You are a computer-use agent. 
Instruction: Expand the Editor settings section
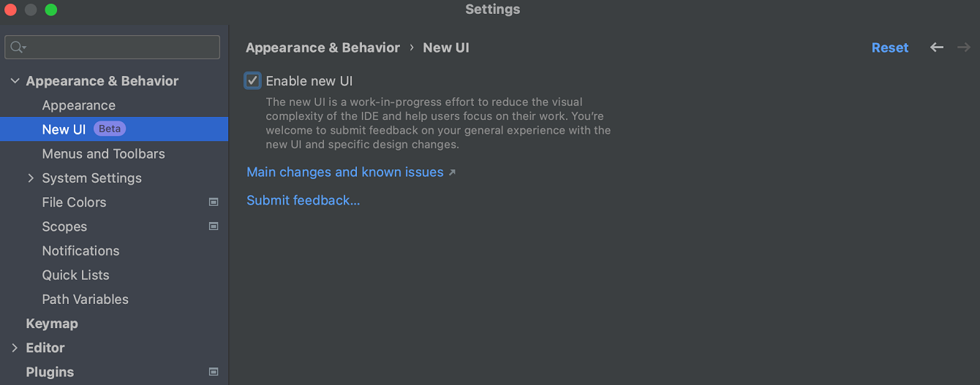(x=15, y=348)
